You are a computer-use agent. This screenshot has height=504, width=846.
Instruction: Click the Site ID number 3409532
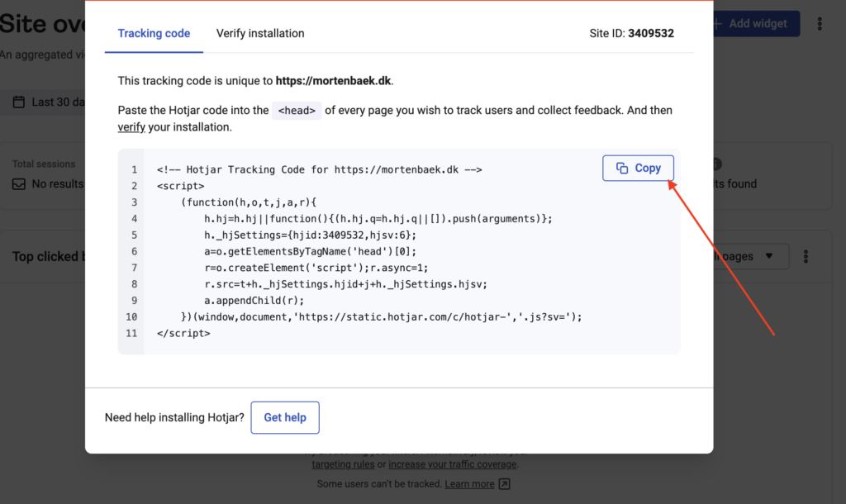(x=651, y=34)
